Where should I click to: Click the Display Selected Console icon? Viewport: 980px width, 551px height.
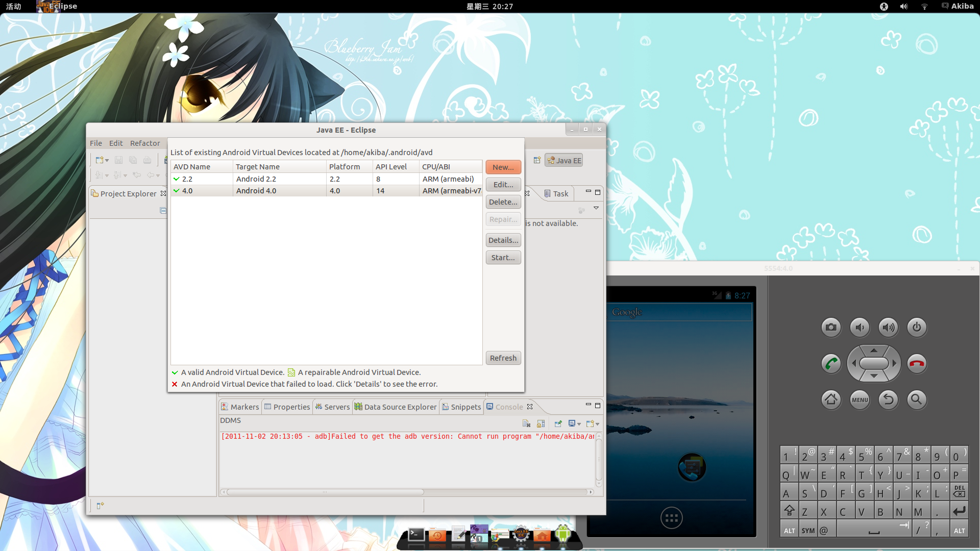(572, 423)
